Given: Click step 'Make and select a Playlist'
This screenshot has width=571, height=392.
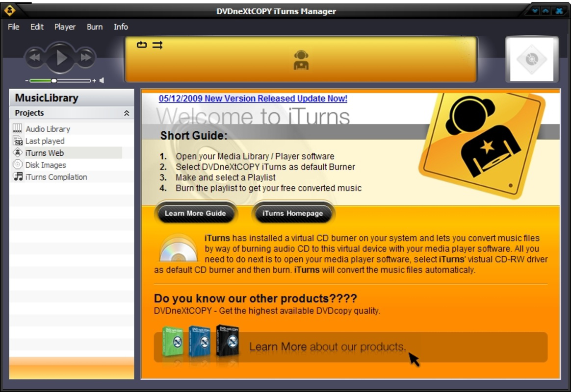Looking at the screenshot, I should (226, 177).
